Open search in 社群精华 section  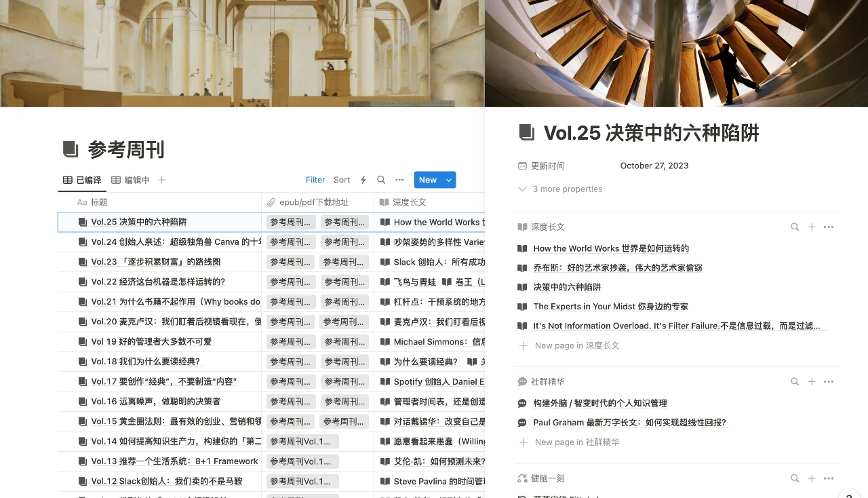pyautogui.click(x=794, y=382)
